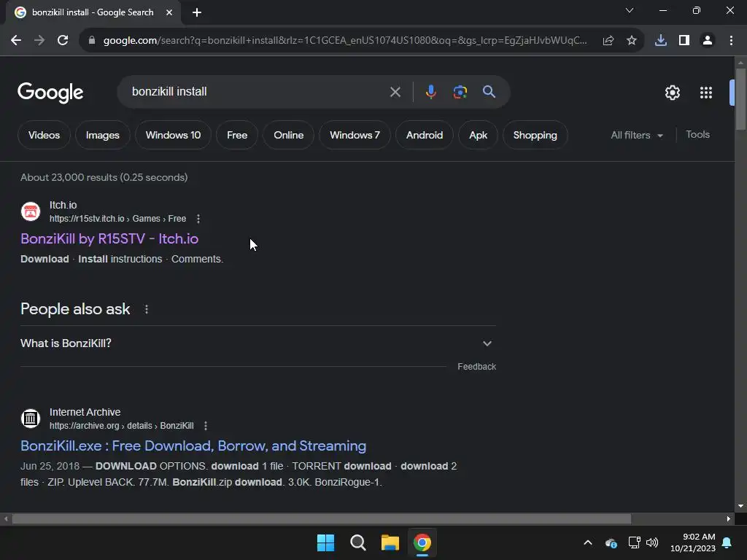Open BonziKill.exe Free Download link
This screenshot has height=560, width=747.
[193, 446]
